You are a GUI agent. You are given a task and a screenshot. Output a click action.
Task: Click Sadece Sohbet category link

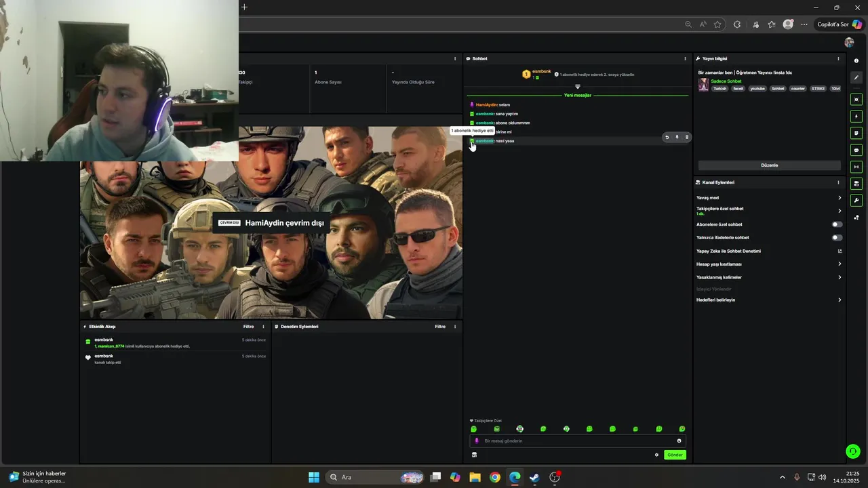coord(726,81)
